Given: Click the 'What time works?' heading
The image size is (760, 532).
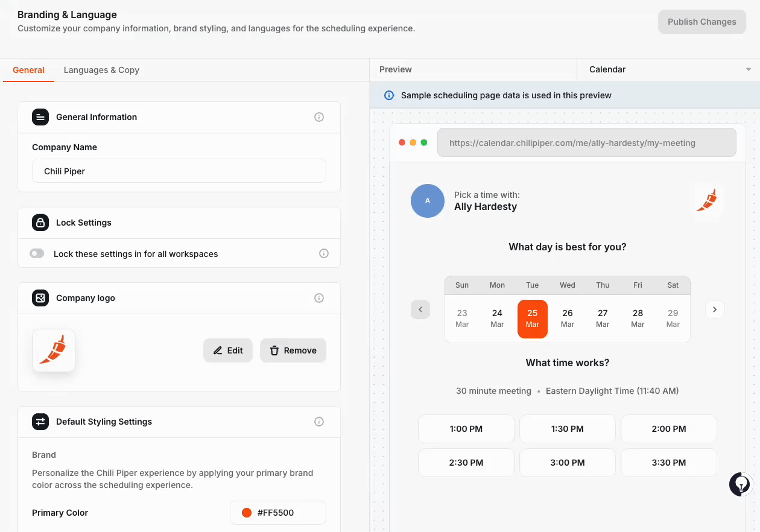Looking at the screenshot, I should [568, 363].
